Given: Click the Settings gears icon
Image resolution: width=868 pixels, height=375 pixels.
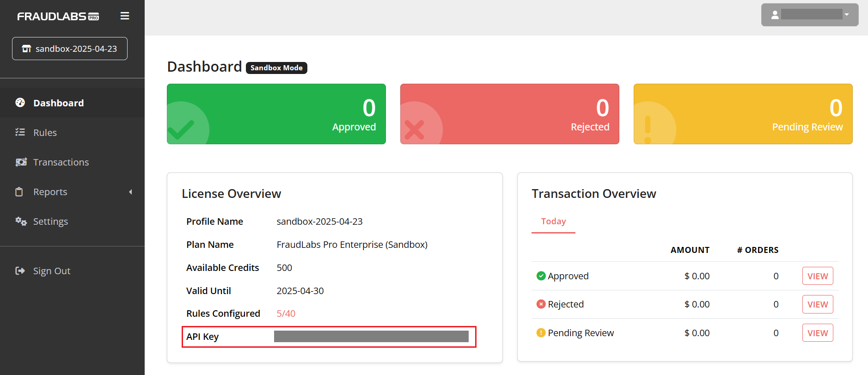Looking at the screenshot, I should click(21, 221).
